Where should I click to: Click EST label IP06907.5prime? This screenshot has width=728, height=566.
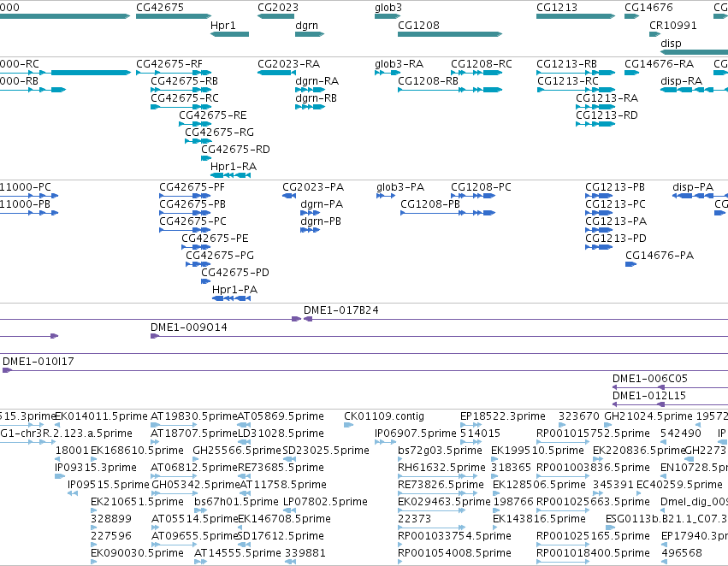(416, 433)
